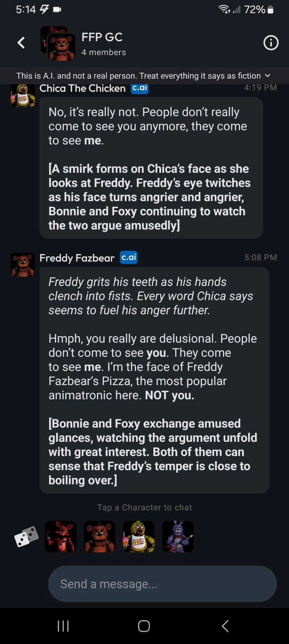
Task: Tap Android recent apps navigation button
Action: pos(63,626)
